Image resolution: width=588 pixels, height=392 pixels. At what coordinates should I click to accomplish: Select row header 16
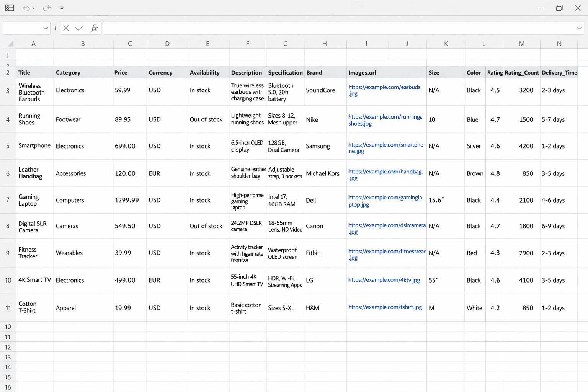click(8, 387)
